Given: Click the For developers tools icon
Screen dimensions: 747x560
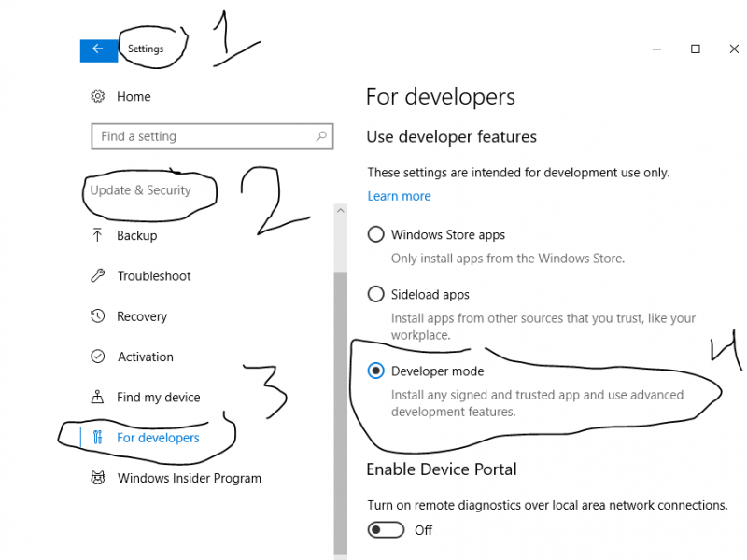Looking at the screenshot, I should pyautogui.click(x=97, y=438).
